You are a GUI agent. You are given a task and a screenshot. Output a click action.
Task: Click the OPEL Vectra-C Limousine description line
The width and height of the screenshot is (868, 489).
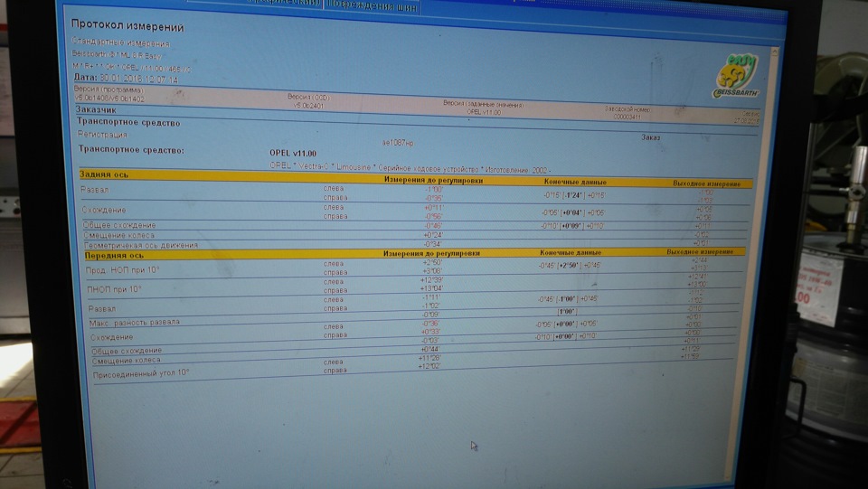(x=410, y=168)
